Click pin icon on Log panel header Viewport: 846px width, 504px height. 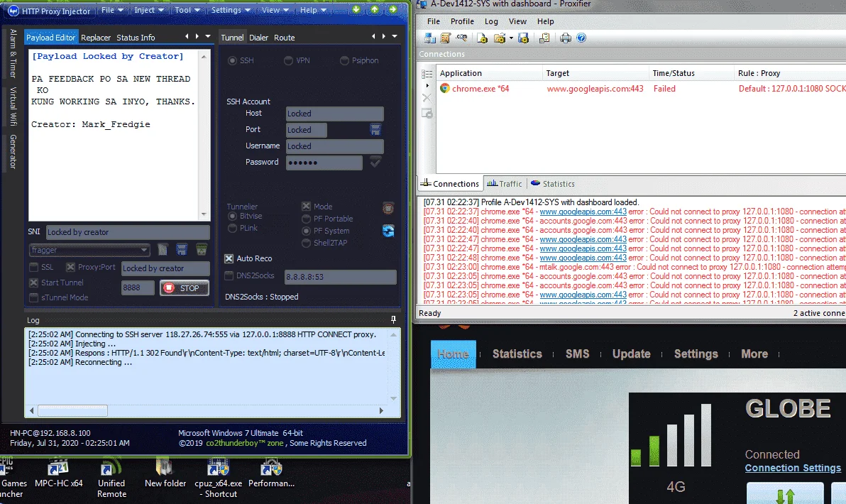(393, 320)
